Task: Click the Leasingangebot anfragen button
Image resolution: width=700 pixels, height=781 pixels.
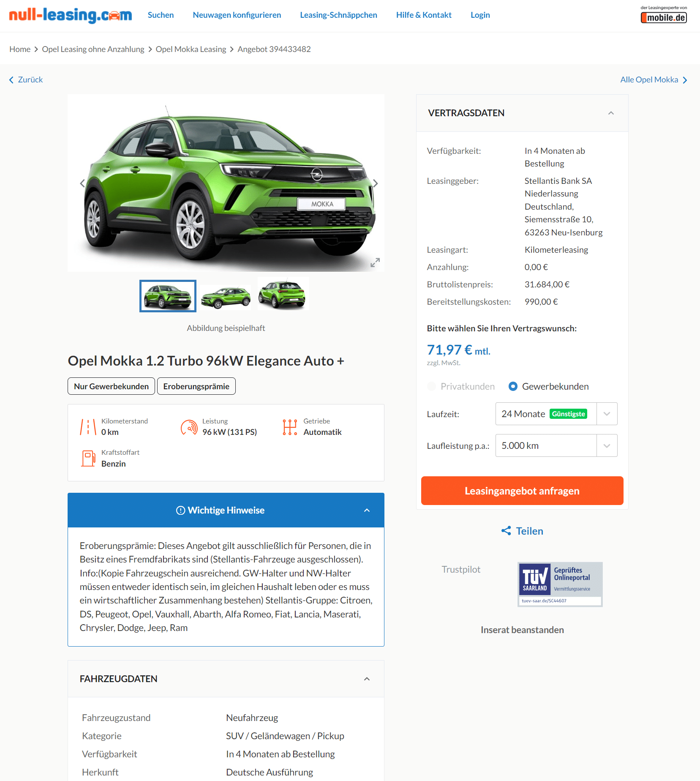Action: (x=522, y=491)
